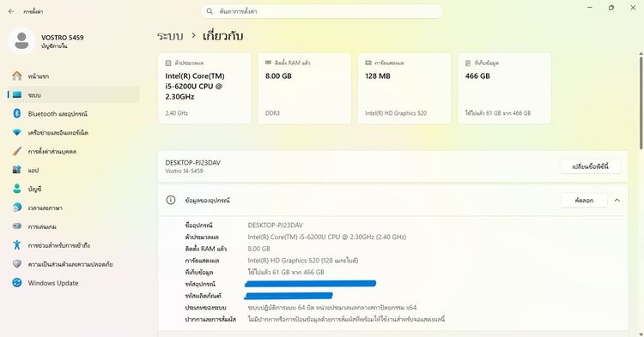Click the rename this PC button
644x337 pixels.
590,166
